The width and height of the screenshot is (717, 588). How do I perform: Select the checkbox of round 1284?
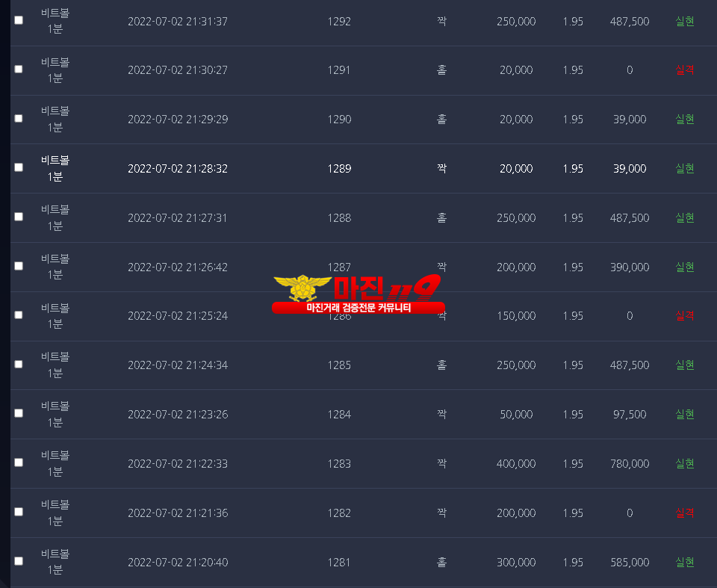tap(19, 414)
